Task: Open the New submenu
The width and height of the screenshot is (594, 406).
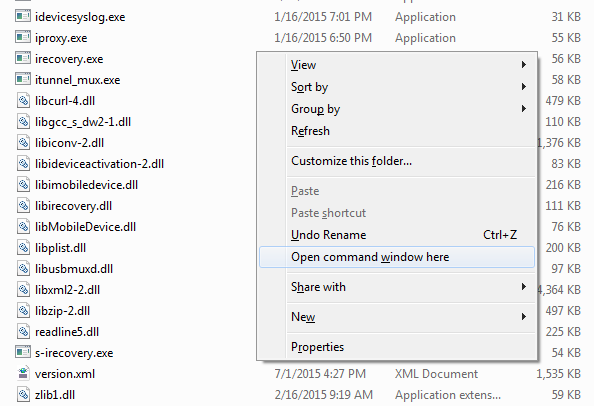Action: pos(397,316)
